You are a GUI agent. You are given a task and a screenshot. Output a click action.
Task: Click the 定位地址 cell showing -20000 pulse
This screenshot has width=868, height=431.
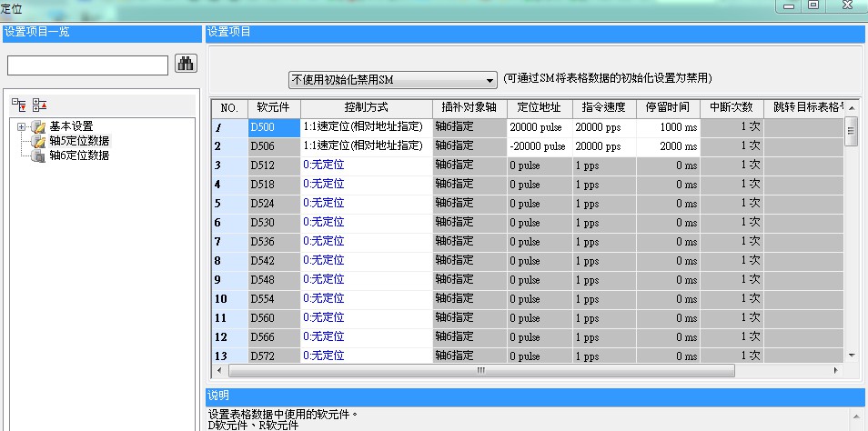[x=538, y=145]
